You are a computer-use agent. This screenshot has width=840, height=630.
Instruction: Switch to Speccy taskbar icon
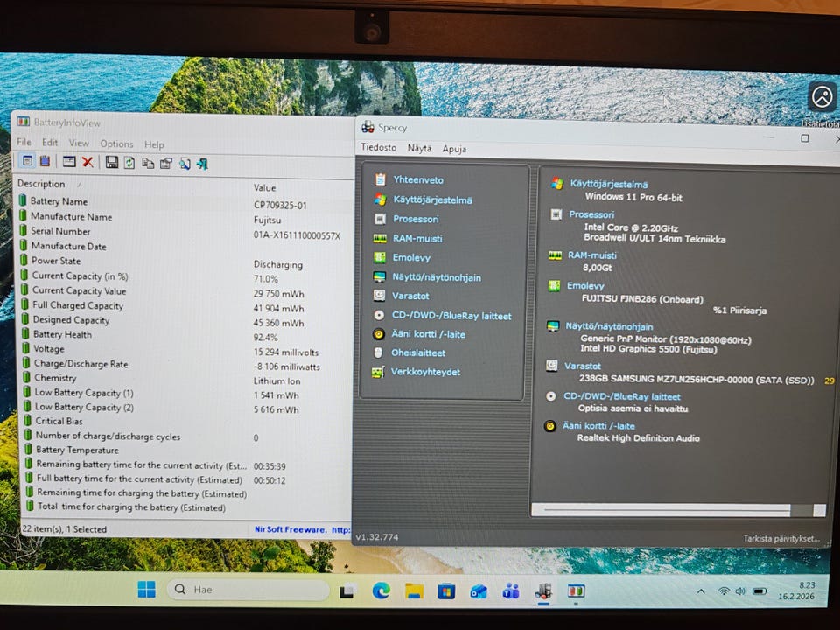click(543, 591)
